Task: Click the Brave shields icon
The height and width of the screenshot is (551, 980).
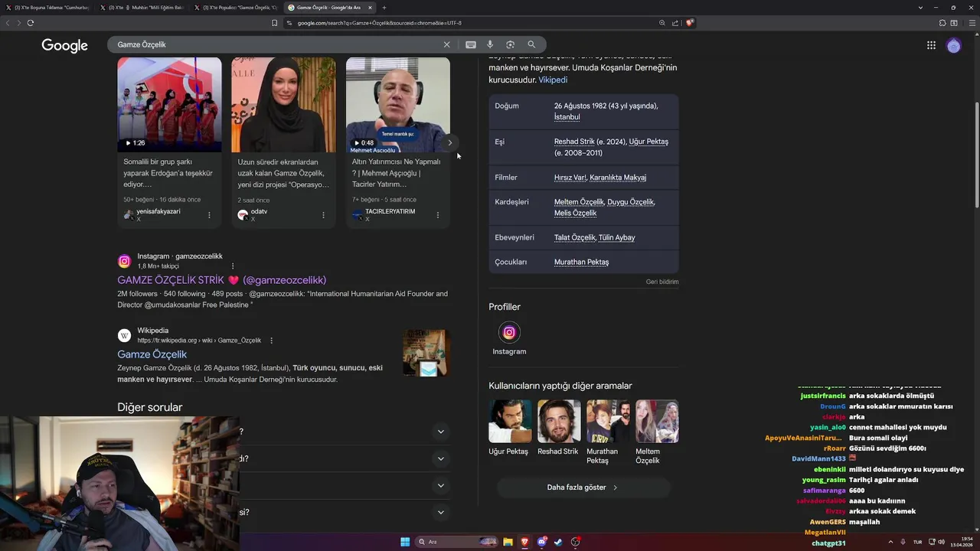Action: [690, 23]
